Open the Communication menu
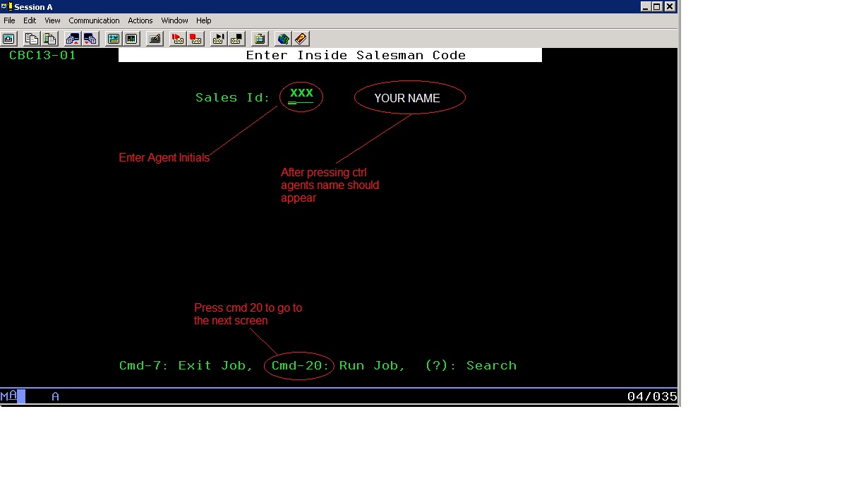Image resolution: width=868 pixels, height=488 pixels. [x=94, y=20]
